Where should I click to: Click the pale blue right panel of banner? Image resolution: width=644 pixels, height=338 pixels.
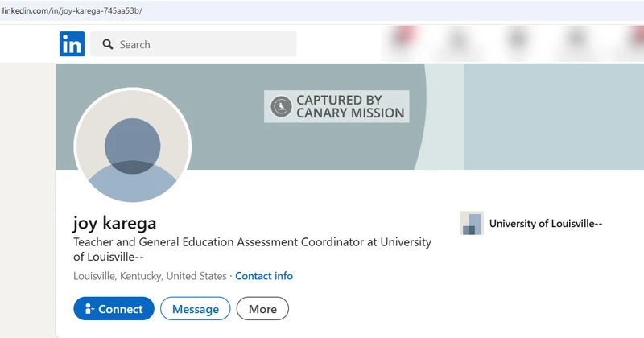click(554, 117)
